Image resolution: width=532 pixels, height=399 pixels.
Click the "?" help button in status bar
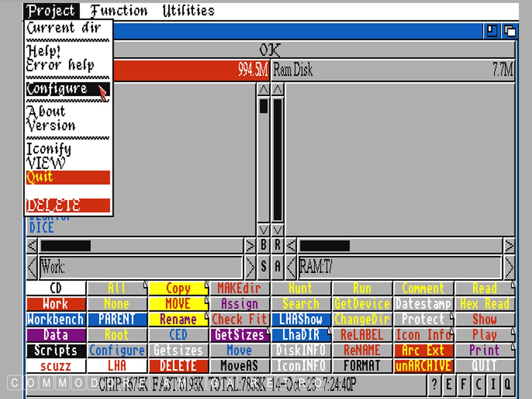coord(434,383)
